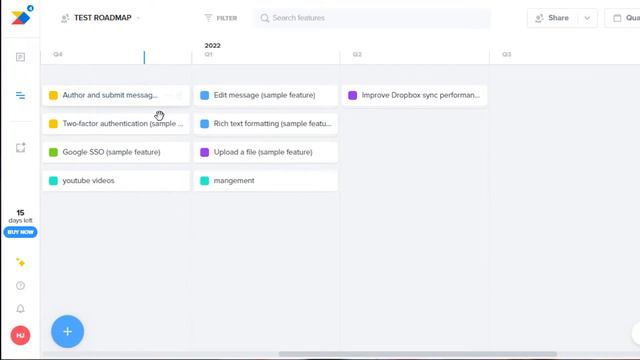Image resolution: width=640 pixels, height=360 pixels.
Task: Click the 2022 year label
Action: coord(213,45)
